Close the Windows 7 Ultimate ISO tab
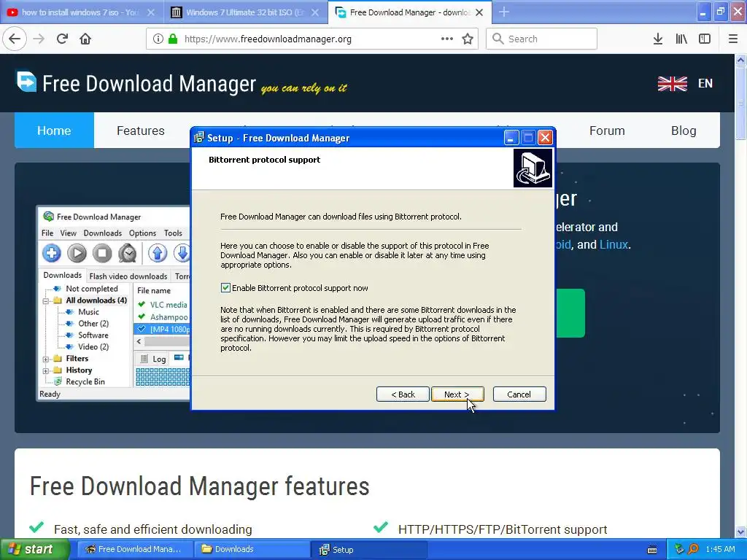This screenshot has height=560, width=747. click(315, 12)
